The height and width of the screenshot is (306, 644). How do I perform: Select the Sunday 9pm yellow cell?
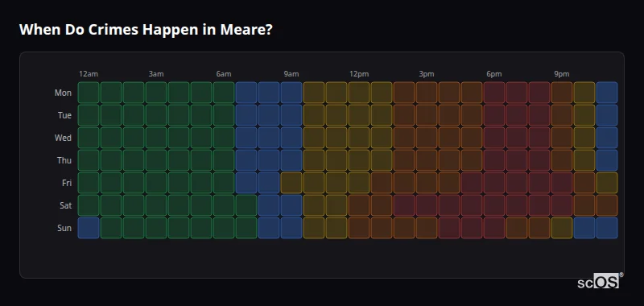click(561, 228)
